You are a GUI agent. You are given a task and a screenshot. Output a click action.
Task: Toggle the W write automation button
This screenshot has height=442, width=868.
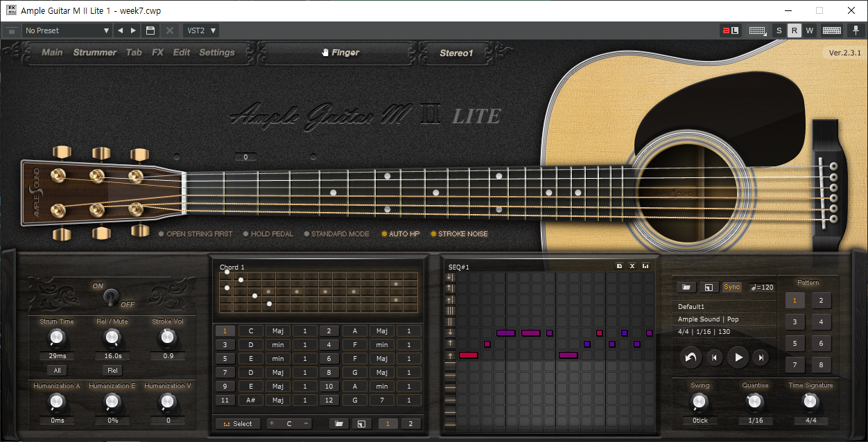pyautogui.click(x=809, y=30)
